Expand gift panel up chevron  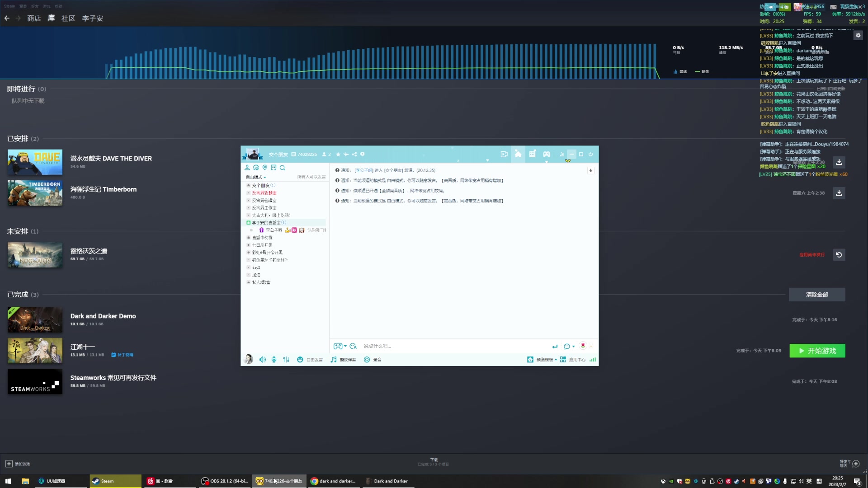point(591,347)
